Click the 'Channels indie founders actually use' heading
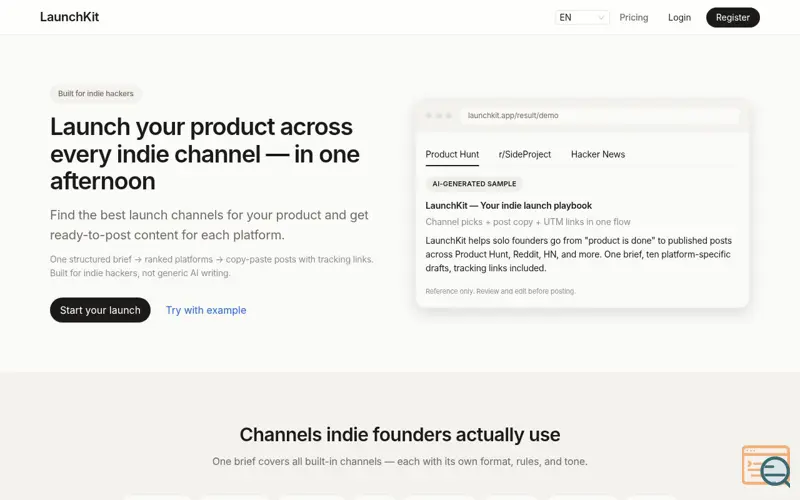The height and width of the screenshot is (500, 800). (x=400, y=435)
